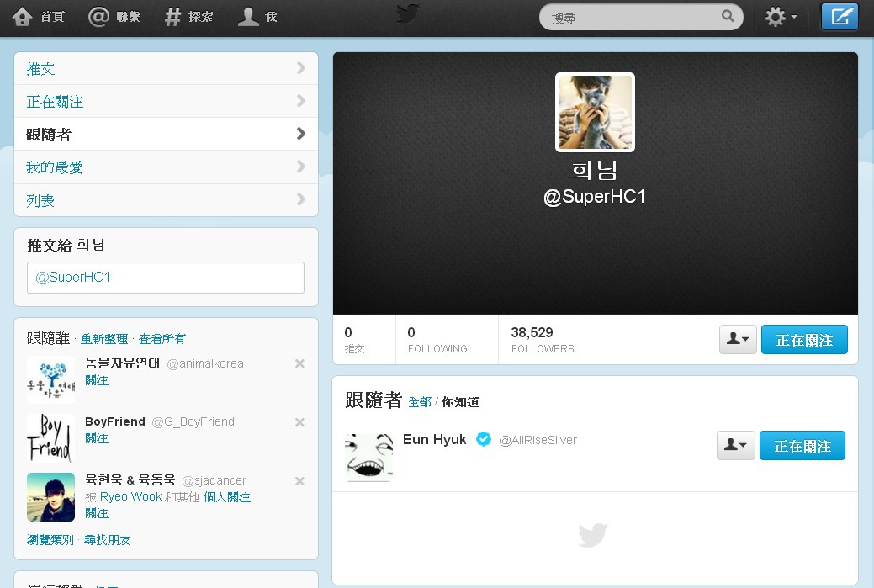This screenshot has width=874, height=588.
Task: Click the 38,529 FOLLOWERS count
Action: pos(543,340)
